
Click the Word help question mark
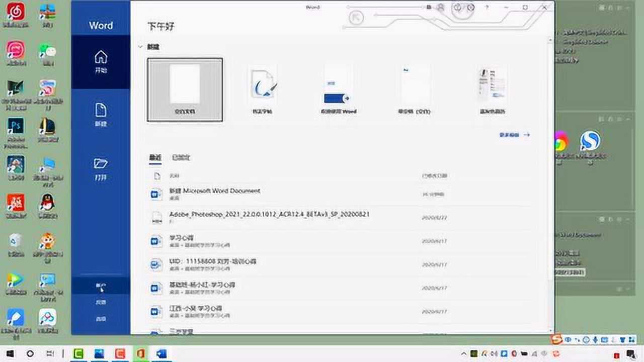click(487, 8)
